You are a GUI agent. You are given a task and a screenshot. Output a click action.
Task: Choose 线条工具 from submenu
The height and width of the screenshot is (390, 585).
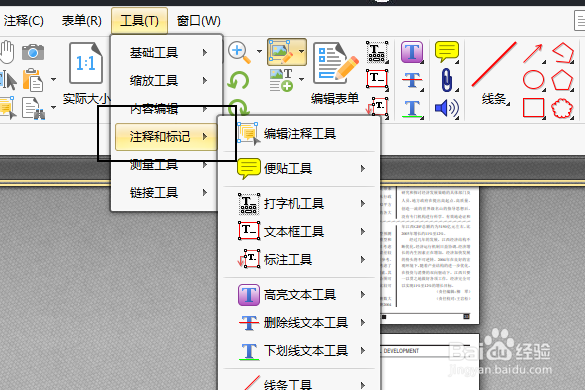click(299, 384)
